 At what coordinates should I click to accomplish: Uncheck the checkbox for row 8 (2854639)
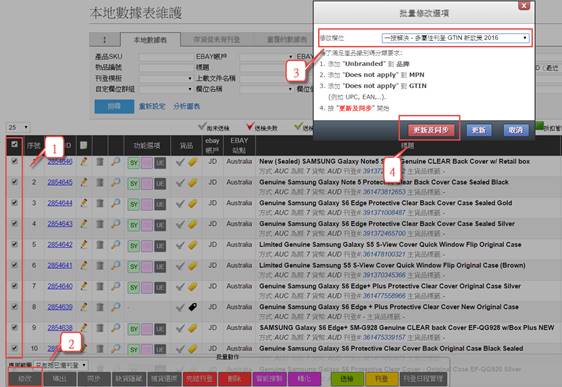click(x=14, y=307)
